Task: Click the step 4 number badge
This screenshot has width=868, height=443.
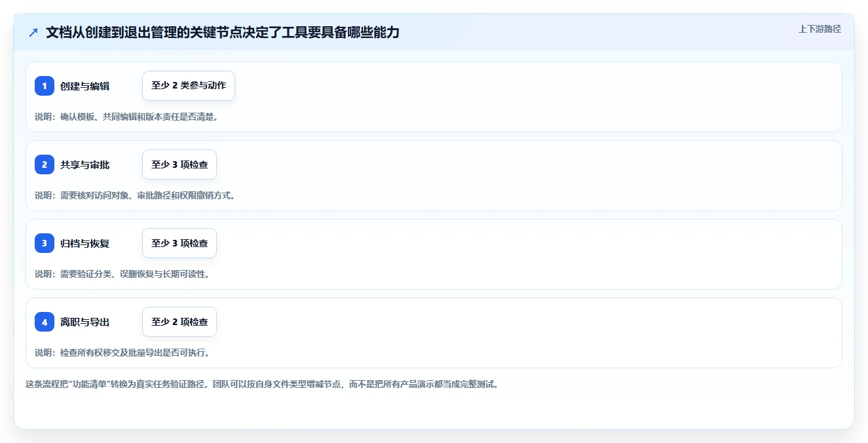Action: pos(45,322)
